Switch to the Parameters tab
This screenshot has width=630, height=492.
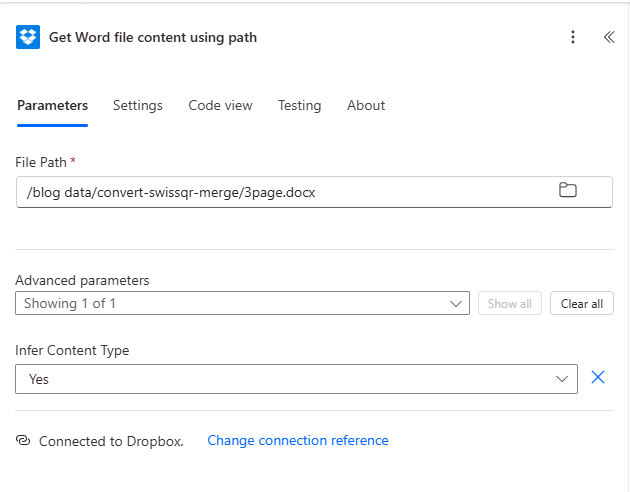pos(52,105)
